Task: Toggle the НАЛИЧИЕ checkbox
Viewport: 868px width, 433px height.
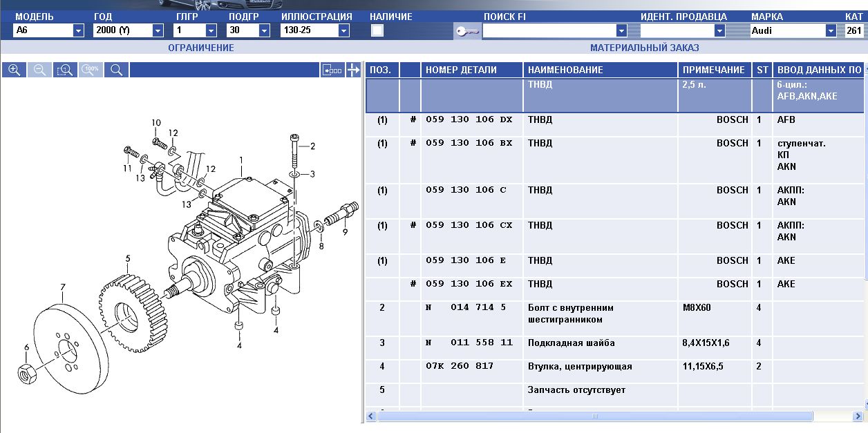Action: (377, 30)
